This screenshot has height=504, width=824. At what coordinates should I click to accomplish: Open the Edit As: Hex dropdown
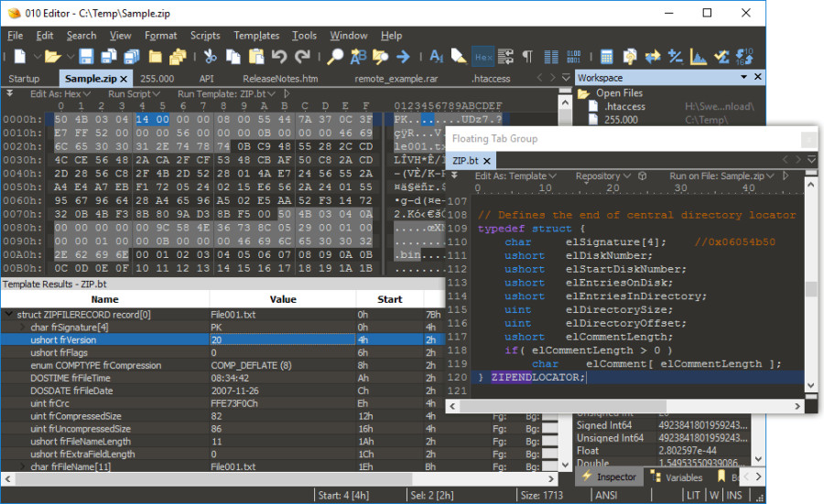[60, 94]
